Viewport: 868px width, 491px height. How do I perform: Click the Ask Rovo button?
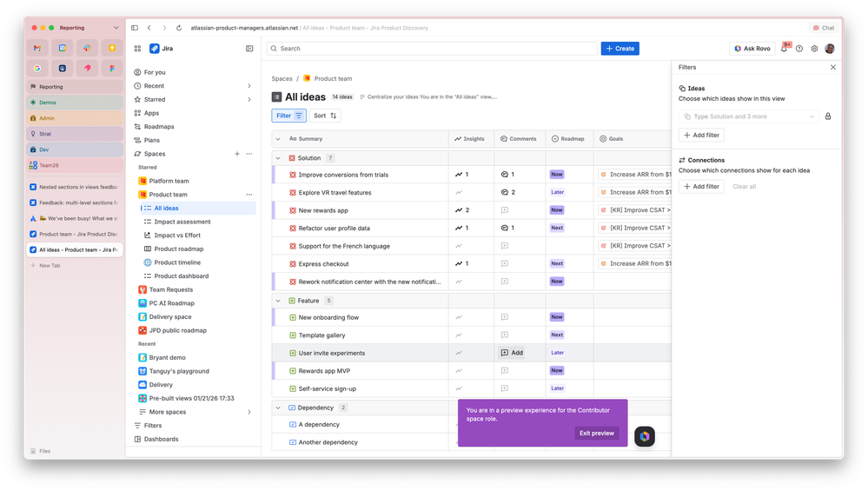pyautogui.click(x=752, y=49)
